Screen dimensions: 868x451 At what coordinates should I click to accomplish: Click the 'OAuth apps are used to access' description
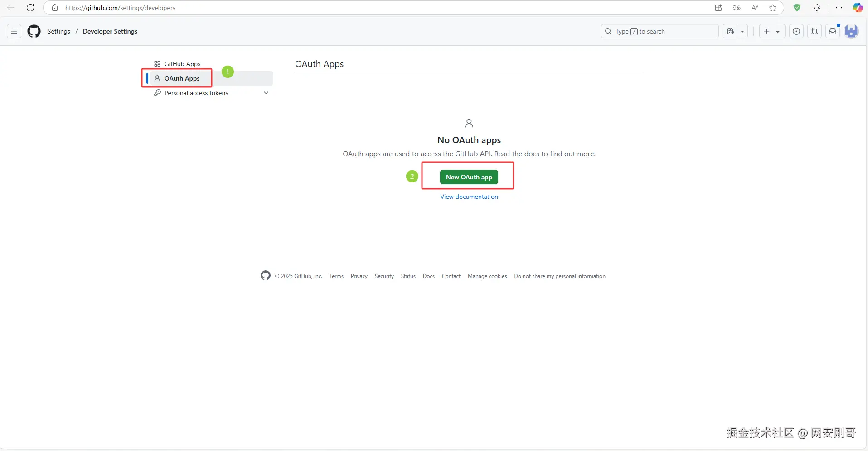pyautogui.click(x=469, y=154)
